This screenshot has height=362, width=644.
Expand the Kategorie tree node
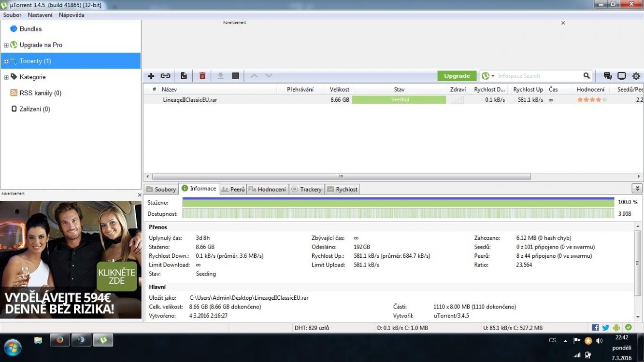6,77
